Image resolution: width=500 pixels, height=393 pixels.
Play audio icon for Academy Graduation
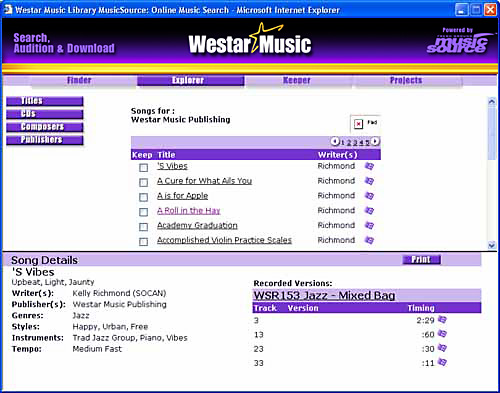point(369,225)
